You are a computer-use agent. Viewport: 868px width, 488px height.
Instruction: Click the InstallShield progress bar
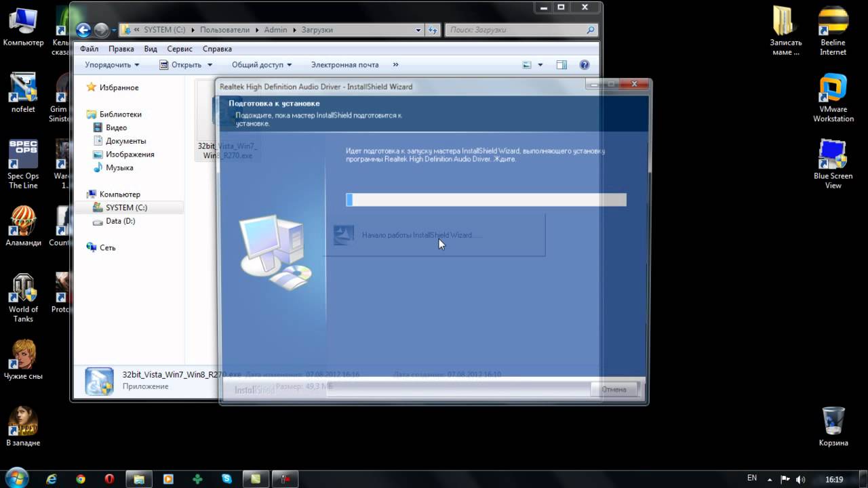[x=486, y=200]
